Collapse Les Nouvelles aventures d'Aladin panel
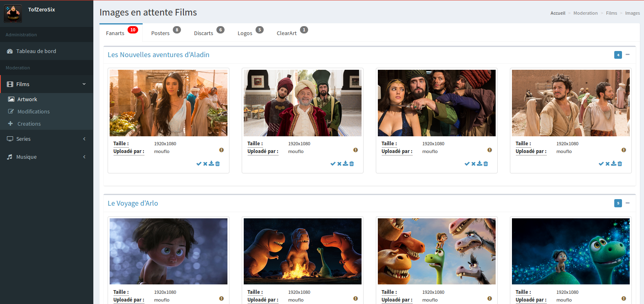Screen dimensions: 644x304 (x=628, y=55)
